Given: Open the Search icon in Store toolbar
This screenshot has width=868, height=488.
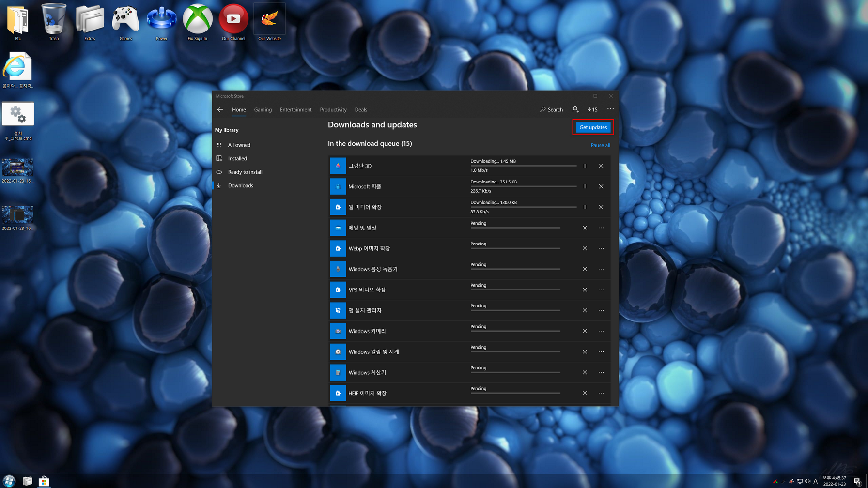Looking at the screenshot, I should click(x=551, y=109).
